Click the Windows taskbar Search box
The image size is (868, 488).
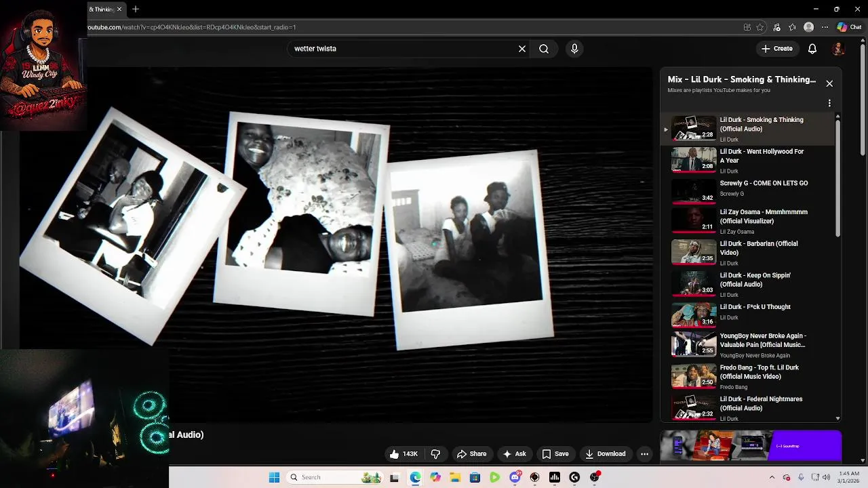[x=334, y=477]
